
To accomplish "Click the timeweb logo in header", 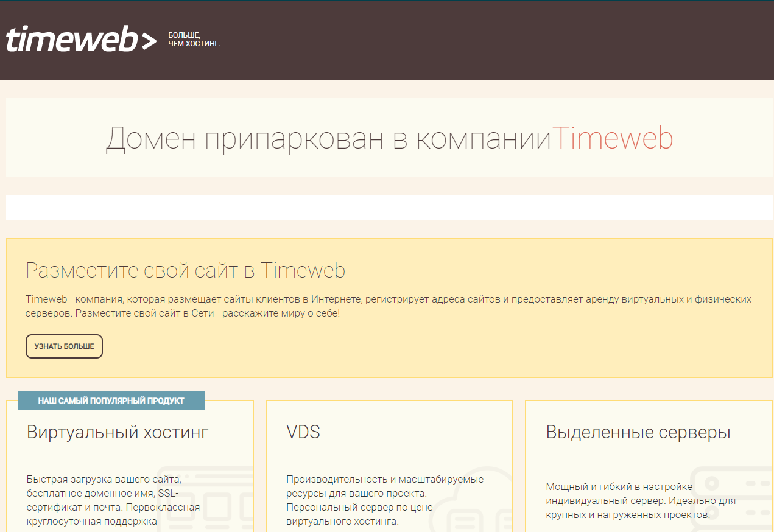I will [x=81, y=40].
